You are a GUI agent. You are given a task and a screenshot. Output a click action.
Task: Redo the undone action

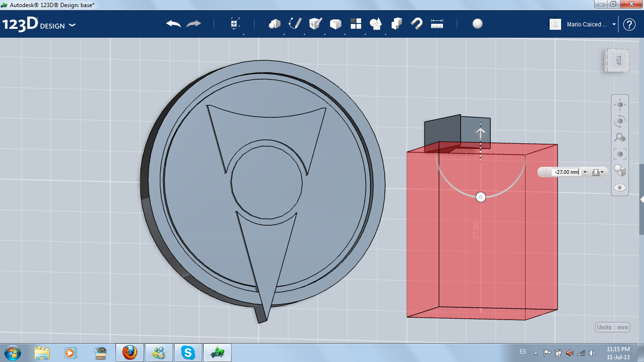(x=194, y=24)
